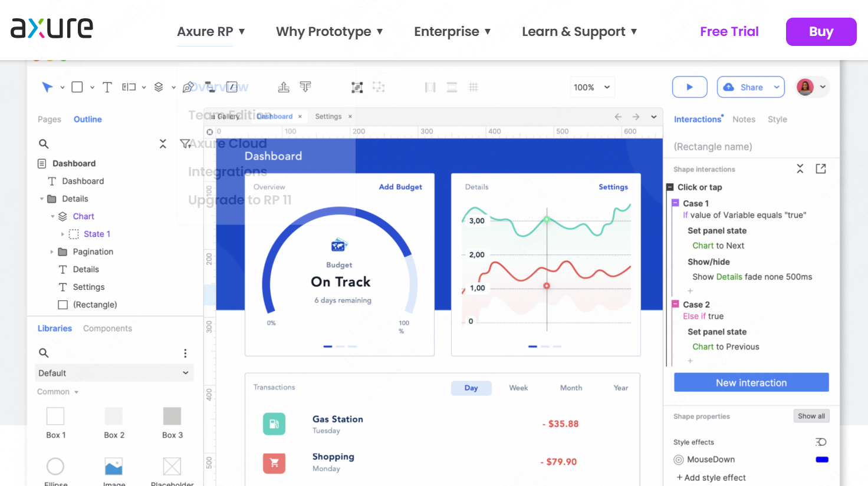Open the zoom 100% dropdown
This screenshot has height=486, width=868.
(x=593, y=87)
